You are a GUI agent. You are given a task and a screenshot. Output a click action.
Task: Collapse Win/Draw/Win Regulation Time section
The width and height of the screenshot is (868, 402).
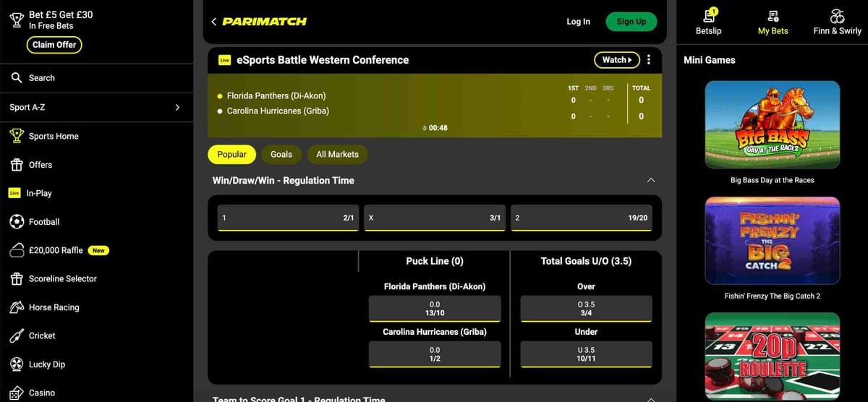[x=650, y=180]
